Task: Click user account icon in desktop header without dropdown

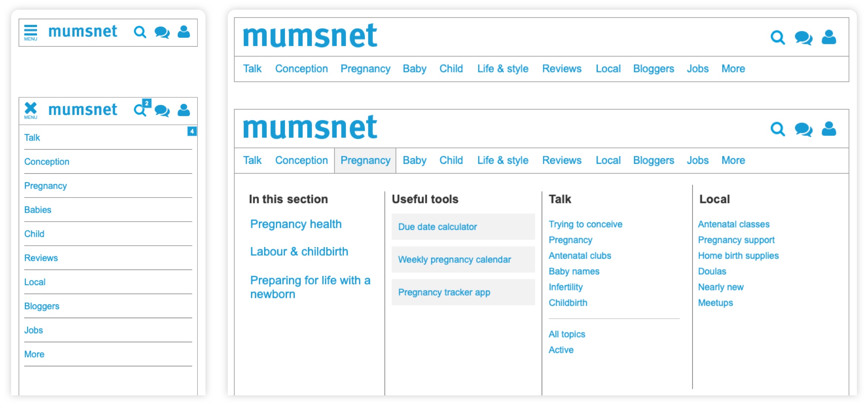Action: click(x=829, y=37)
